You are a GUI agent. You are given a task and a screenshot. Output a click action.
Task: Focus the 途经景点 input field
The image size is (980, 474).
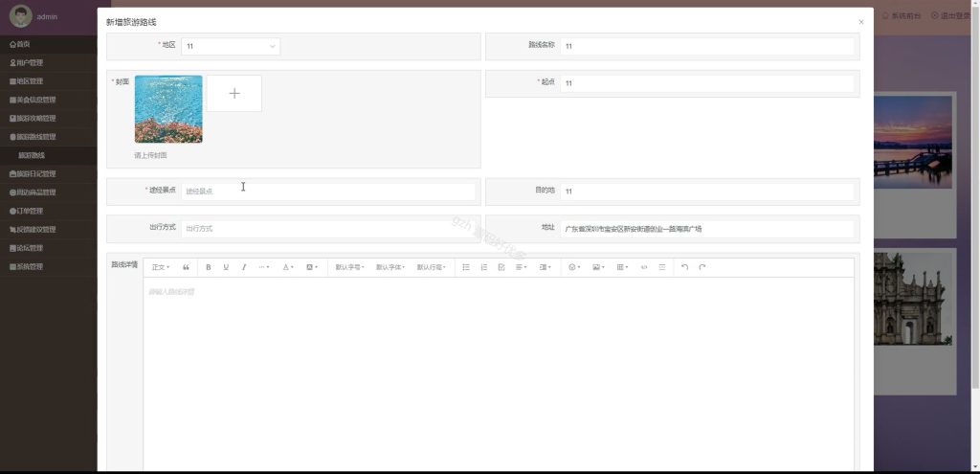(x=328, y=192)
